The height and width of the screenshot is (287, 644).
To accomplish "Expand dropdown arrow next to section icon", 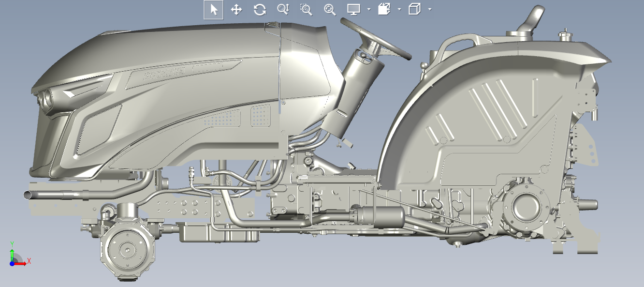I will [399, 10].
